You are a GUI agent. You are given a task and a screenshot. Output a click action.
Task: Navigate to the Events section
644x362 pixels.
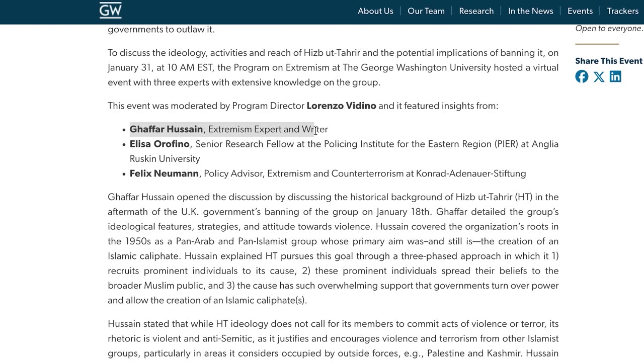point(580,11)
